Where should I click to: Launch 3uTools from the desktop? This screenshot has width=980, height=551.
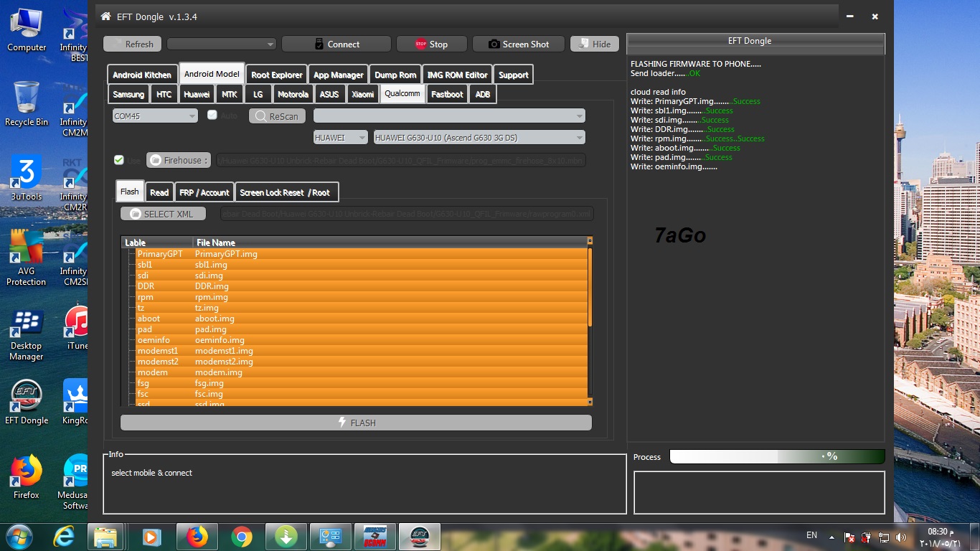pos(27,179)
